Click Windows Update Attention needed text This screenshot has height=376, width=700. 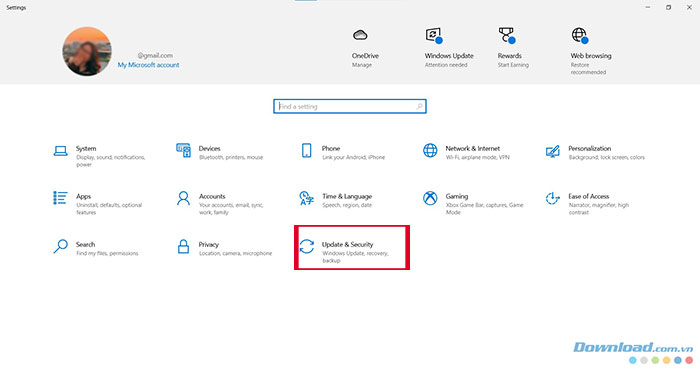point(446,65)
